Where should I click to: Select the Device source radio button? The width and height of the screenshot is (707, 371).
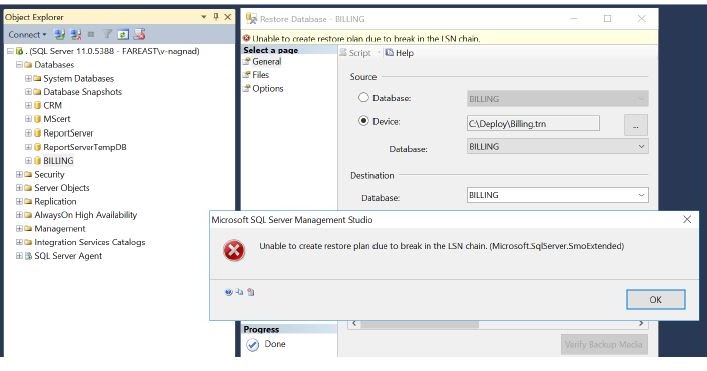[363, 121]
